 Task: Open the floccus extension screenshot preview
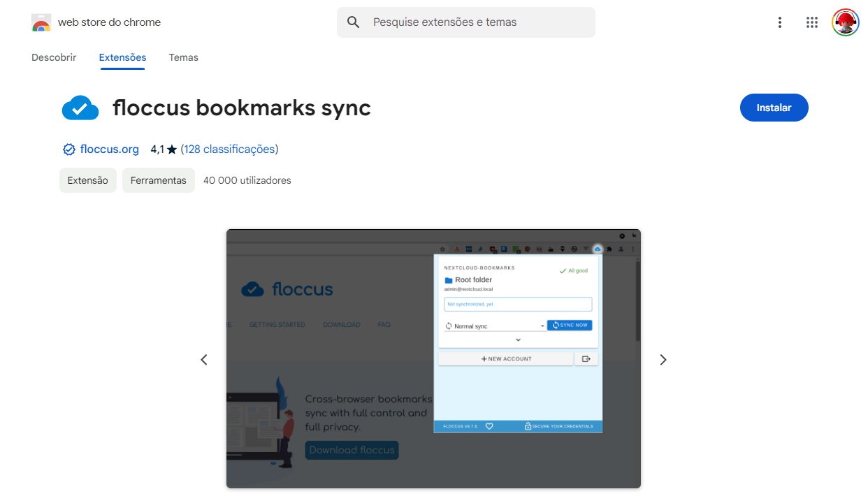[433, 358]
